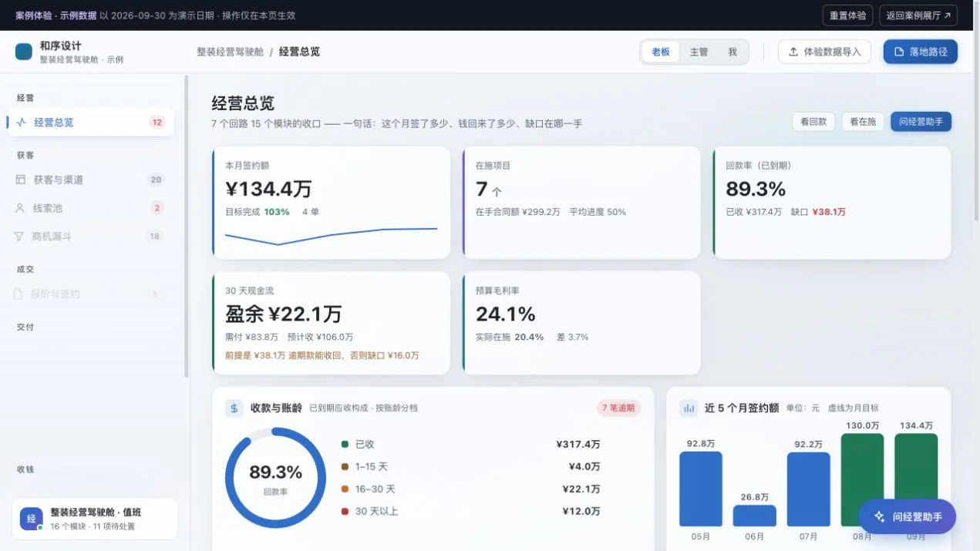The width and height of the screenshot is (980, 551).
Task: Click the document icon beside 报价与签约
Action: click(x=19, y=294)
